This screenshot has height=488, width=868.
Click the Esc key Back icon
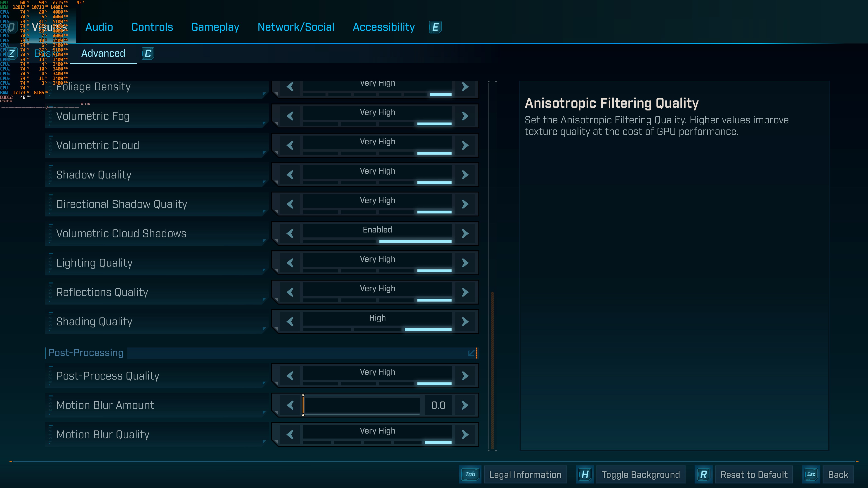coord(811,474)
